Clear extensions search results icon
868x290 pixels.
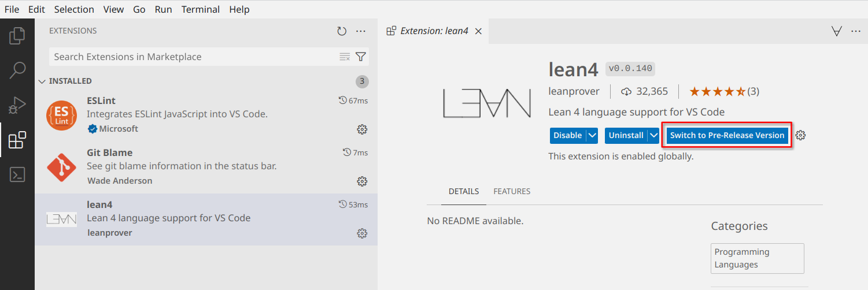coord(345,57)
